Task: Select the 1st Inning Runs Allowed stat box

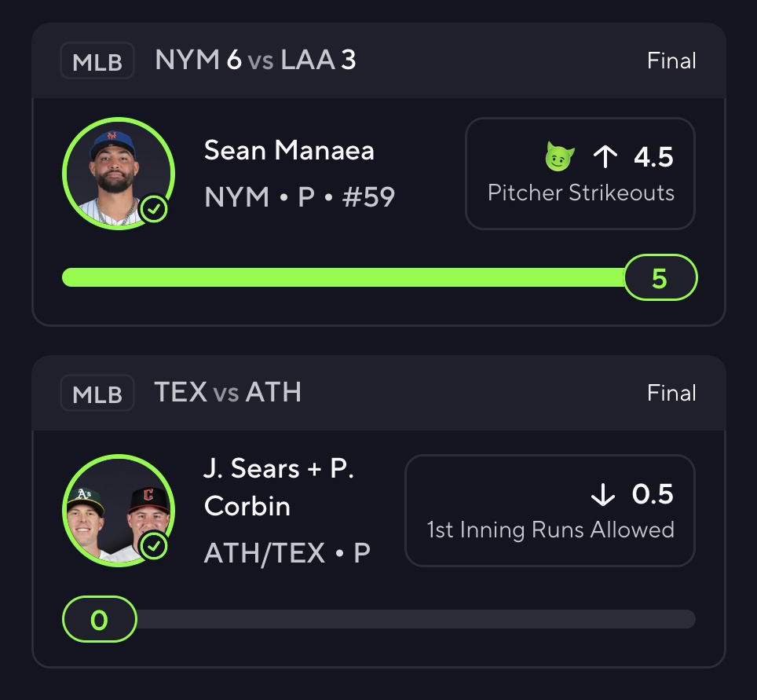Action: click(550, 511)
